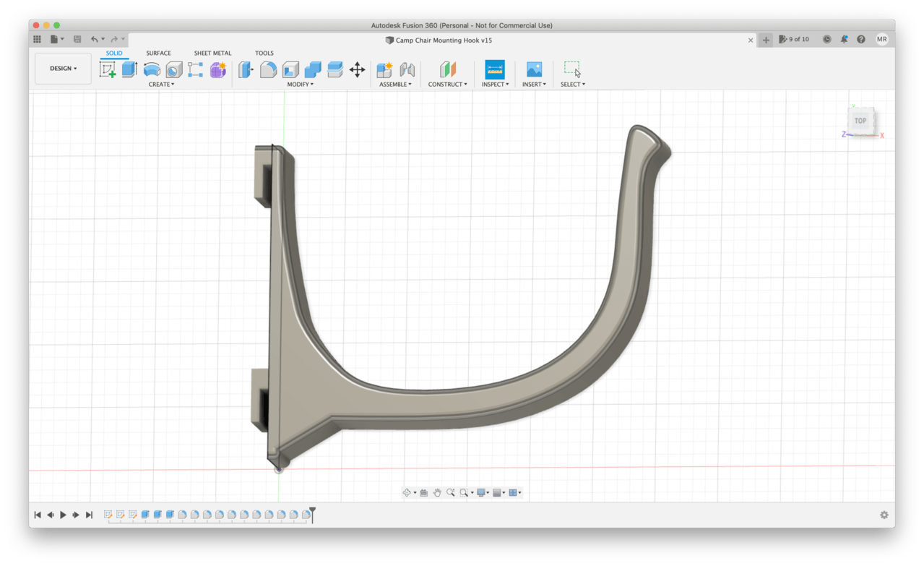Select the Create Sketch tool
This screenshot has height=566, width=924.
tap(108, 69)
